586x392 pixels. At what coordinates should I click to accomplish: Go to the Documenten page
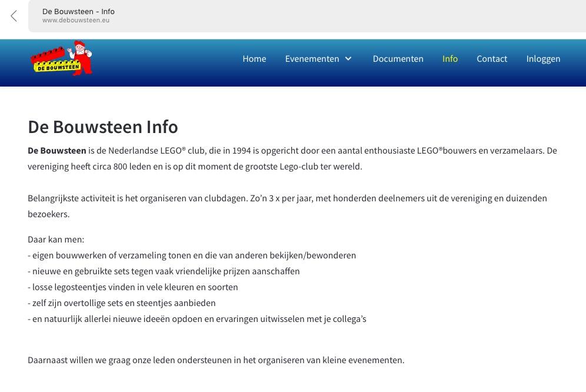[x=398, y=59]
